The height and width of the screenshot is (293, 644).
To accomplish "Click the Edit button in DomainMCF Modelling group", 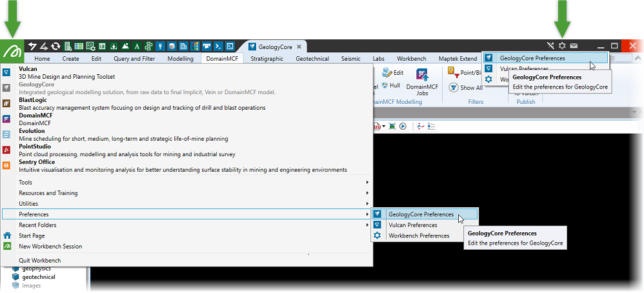I will tap(393, 73).
